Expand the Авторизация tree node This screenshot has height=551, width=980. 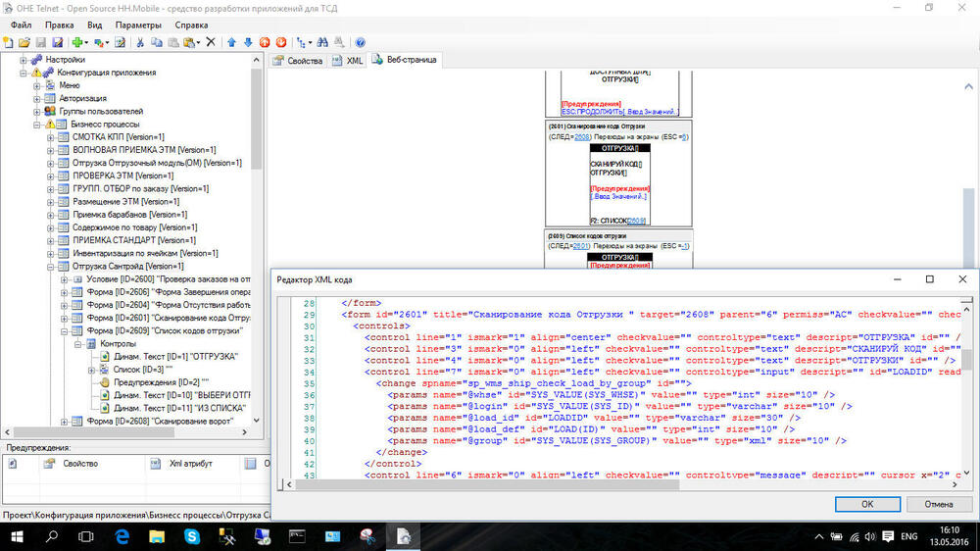click(x=37, y=99)
